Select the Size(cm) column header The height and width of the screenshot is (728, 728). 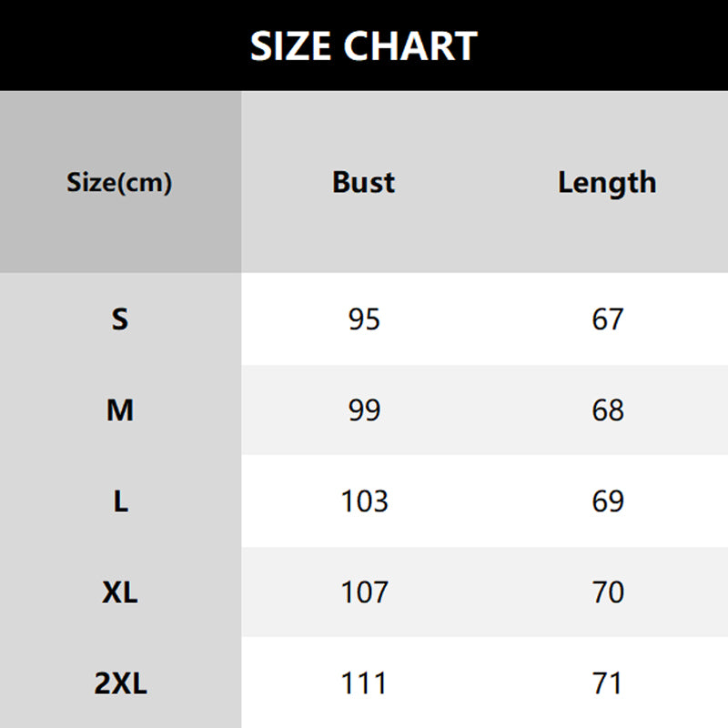(119, 183)
